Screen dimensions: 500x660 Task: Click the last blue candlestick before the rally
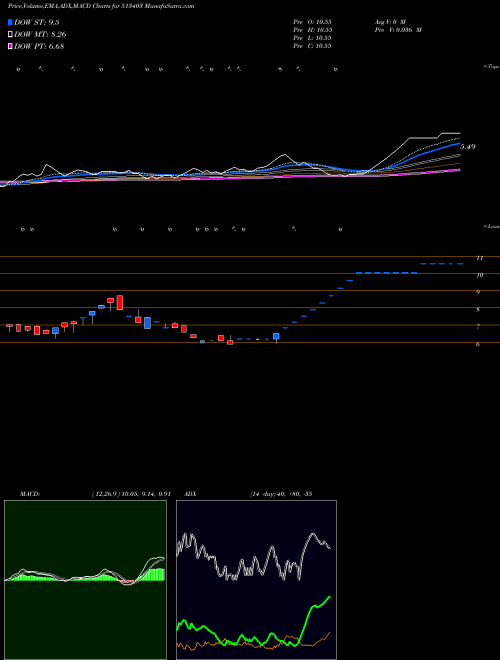point(276,336)
